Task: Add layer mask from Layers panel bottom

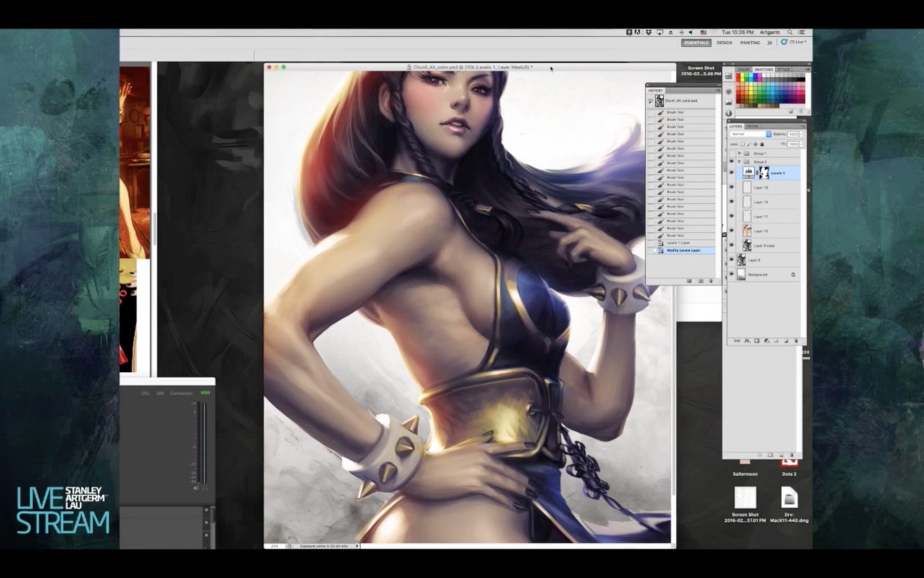Action: pos(757,341)
